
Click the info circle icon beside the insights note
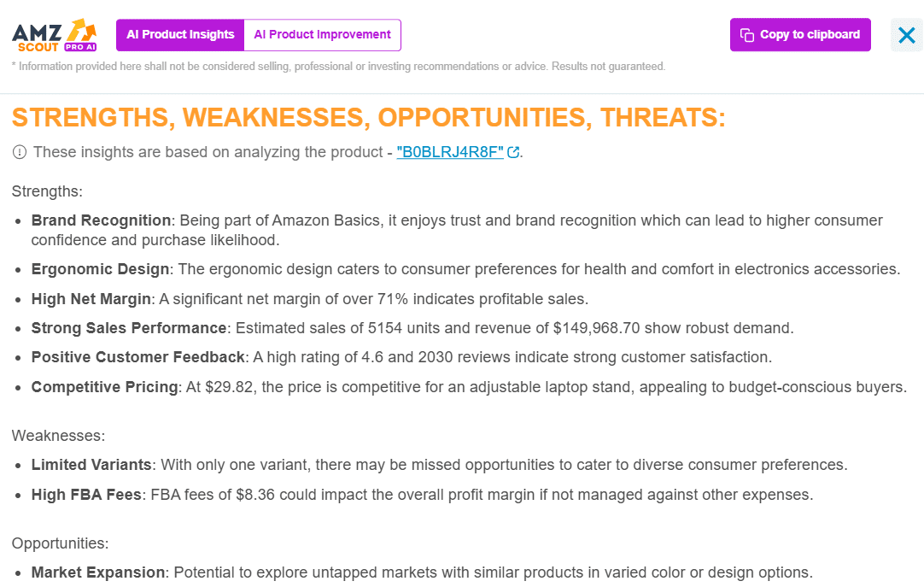point(20,152)
